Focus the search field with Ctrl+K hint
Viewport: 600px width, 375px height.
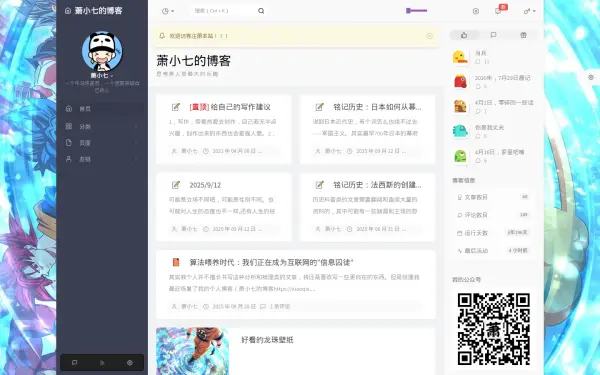pos(223,11)
